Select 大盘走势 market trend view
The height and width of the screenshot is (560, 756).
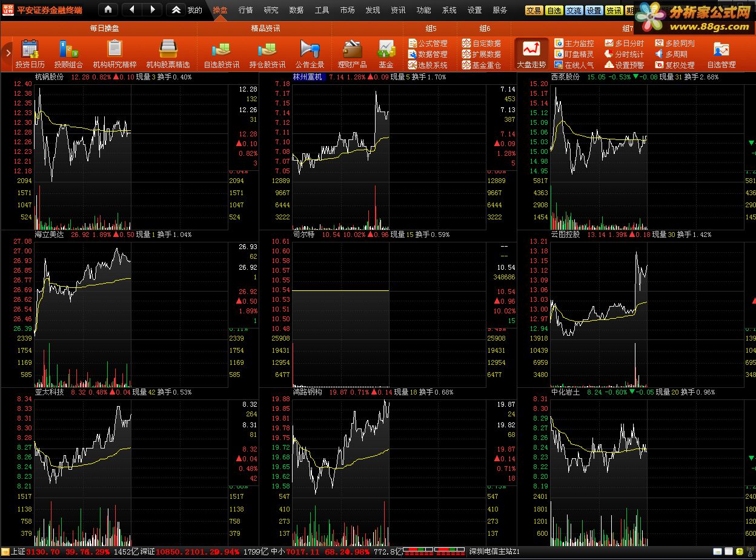(x=531, y=54)
